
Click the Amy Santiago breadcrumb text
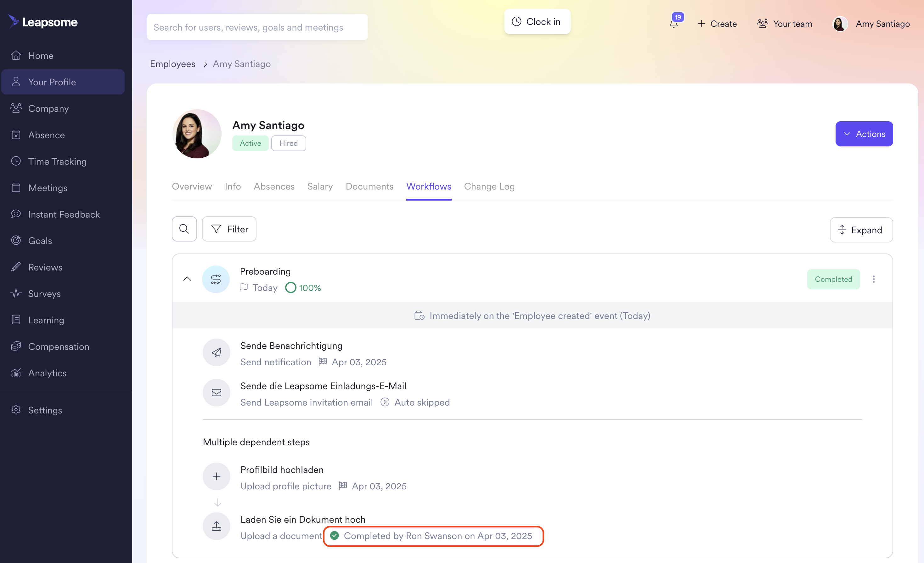tap(241, 64)
